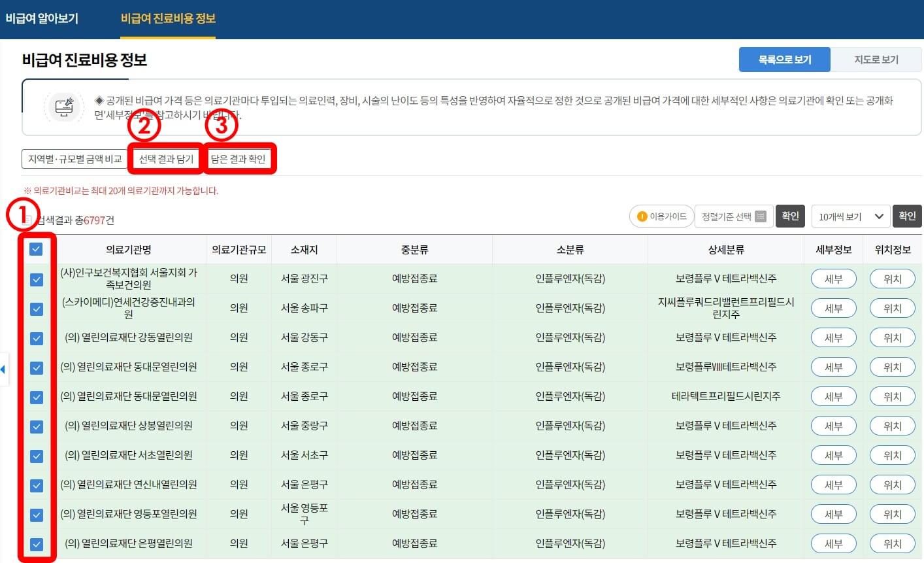Expand the collapsed left side panel arrow
Viewport: 924px width, 563px height.
coord(4,369)
